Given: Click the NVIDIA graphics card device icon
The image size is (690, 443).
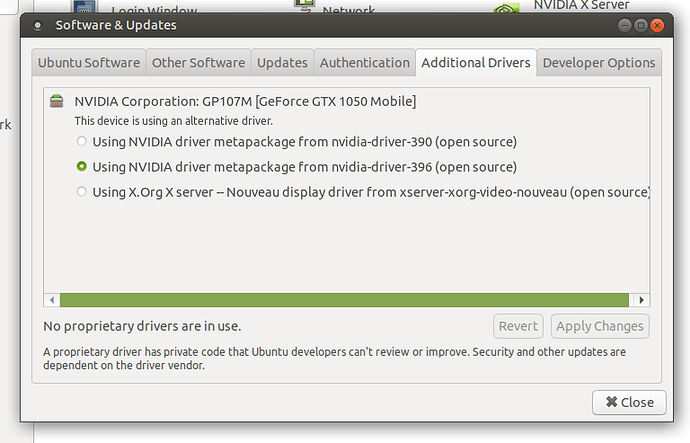Looking at the screenshot, I should 57,101.
